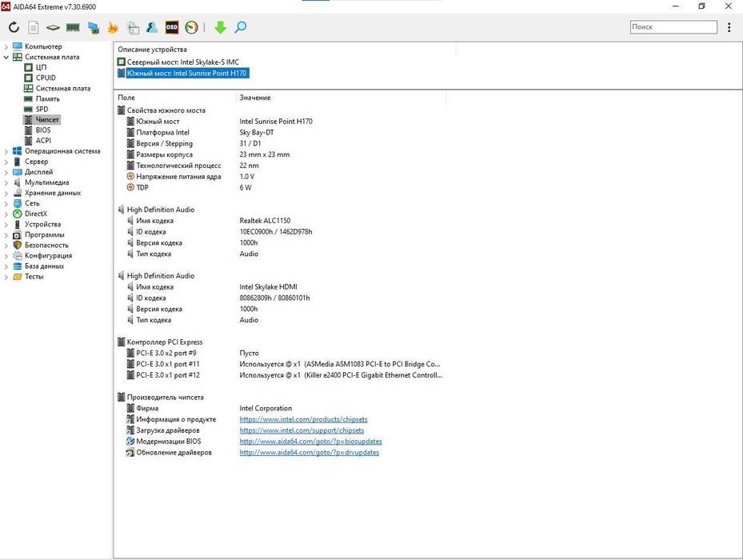Open the audit report toolbar icon
Image resolution: width=743 pixels, height=560 pixels.
point(133,27)
